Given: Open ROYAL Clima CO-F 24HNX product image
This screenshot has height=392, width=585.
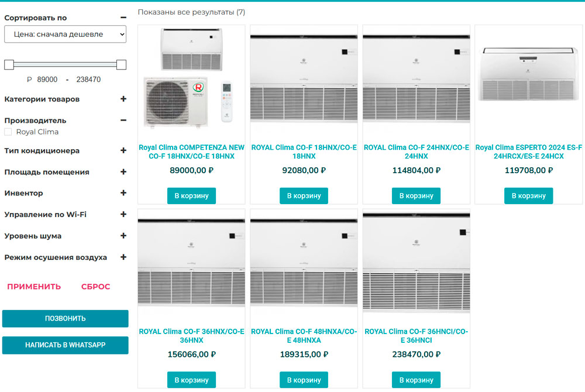Looking at the screenshot, I should [x=417, y=79].
